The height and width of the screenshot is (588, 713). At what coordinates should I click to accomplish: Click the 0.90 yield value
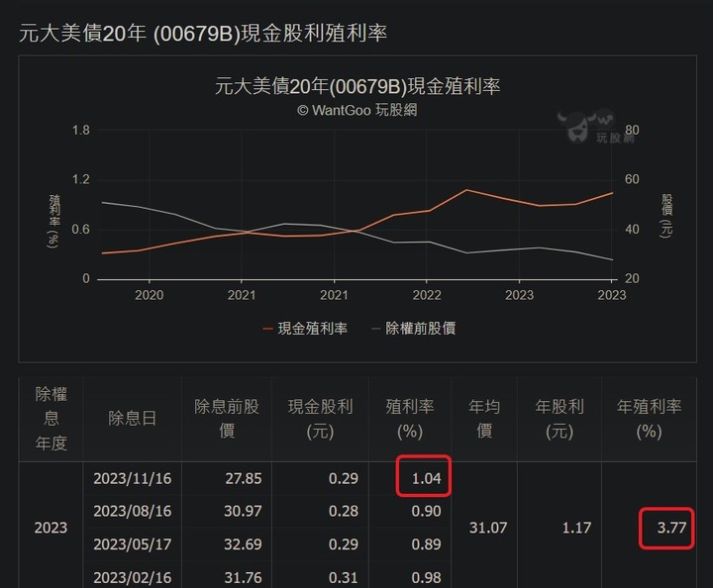426,511
